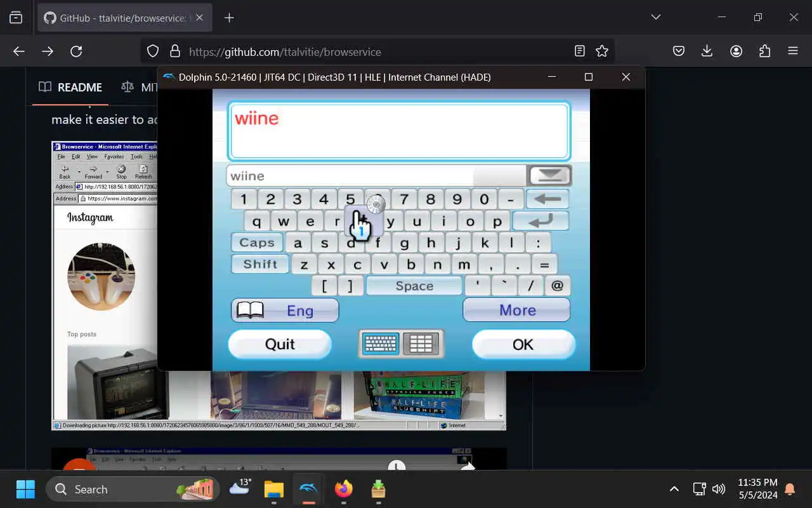Tap the number 9 key
812x508 pixels.
pos(457,199)
